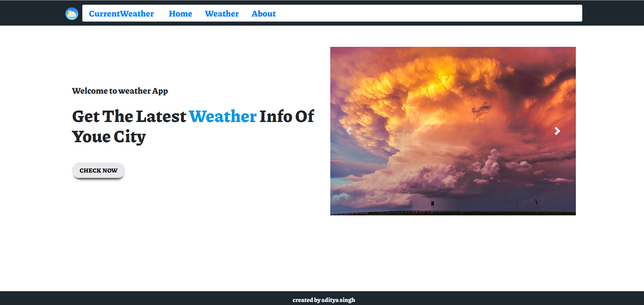
Task: Select the sun-and-cloud emblem in the navbar
Action: coord(72,13)
